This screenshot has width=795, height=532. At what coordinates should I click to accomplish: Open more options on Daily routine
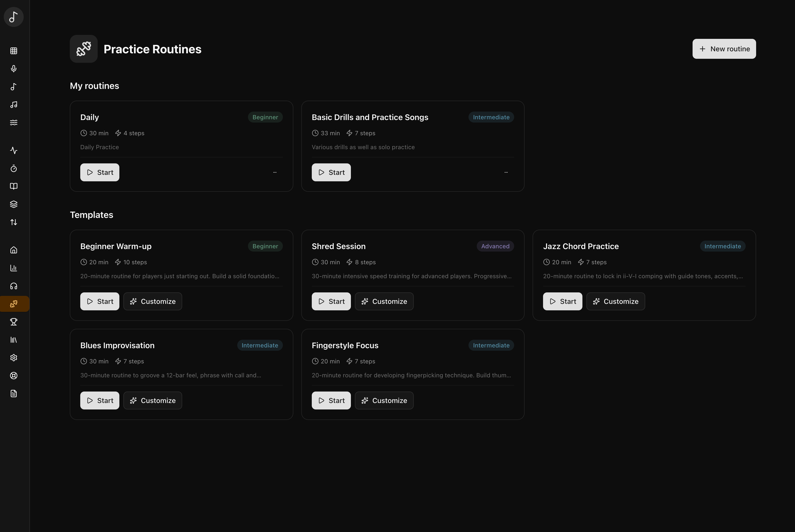point(275,172)
